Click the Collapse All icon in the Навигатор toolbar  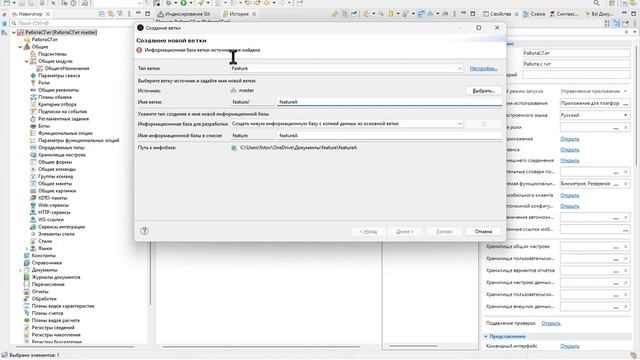tap(102, 14)
